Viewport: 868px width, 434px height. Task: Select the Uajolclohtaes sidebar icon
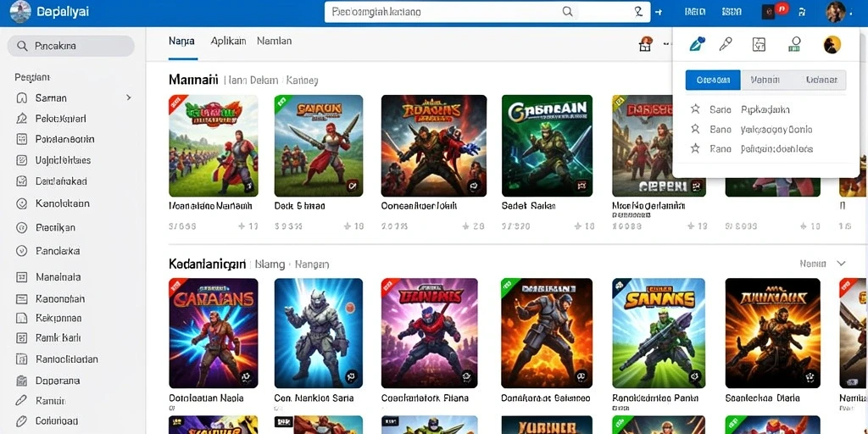coord(22,160)
